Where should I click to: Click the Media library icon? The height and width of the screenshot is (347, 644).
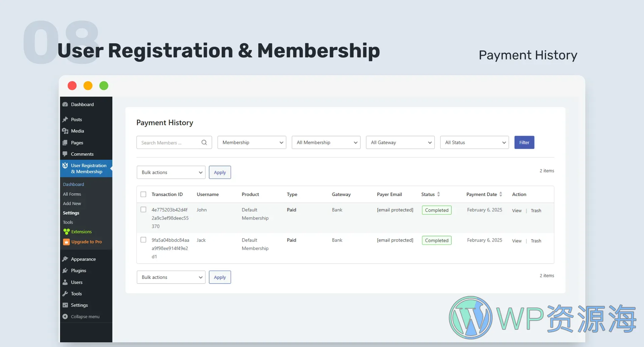65,131
